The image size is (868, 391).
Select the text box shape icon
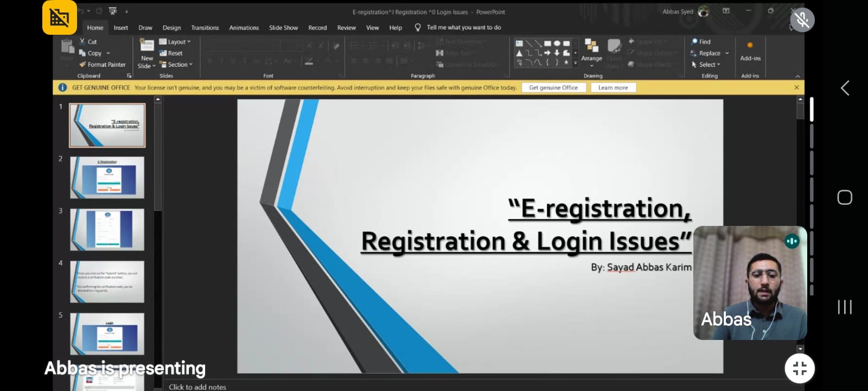pyautogui.click(x=519, y=43)
